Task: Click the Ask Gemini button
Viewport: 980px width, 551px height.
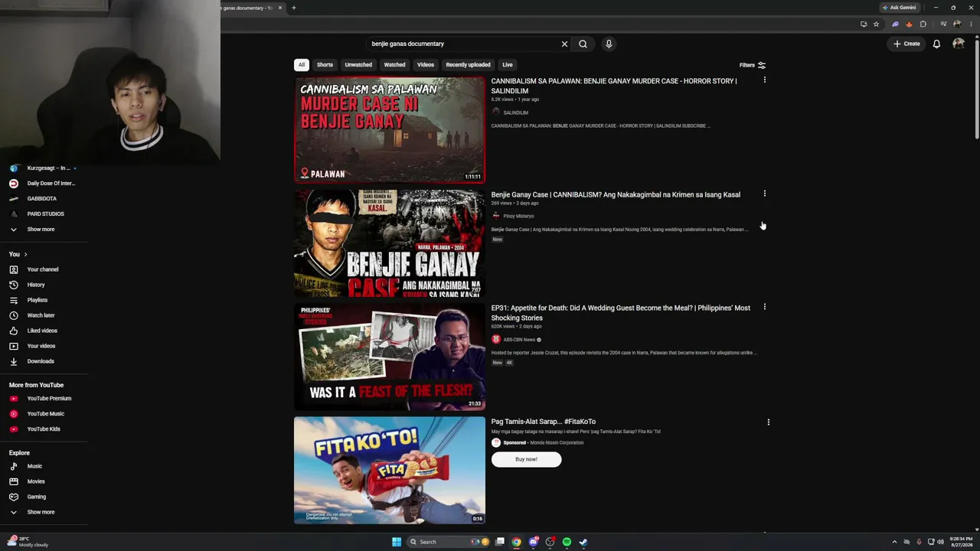Action: [899, 8]
